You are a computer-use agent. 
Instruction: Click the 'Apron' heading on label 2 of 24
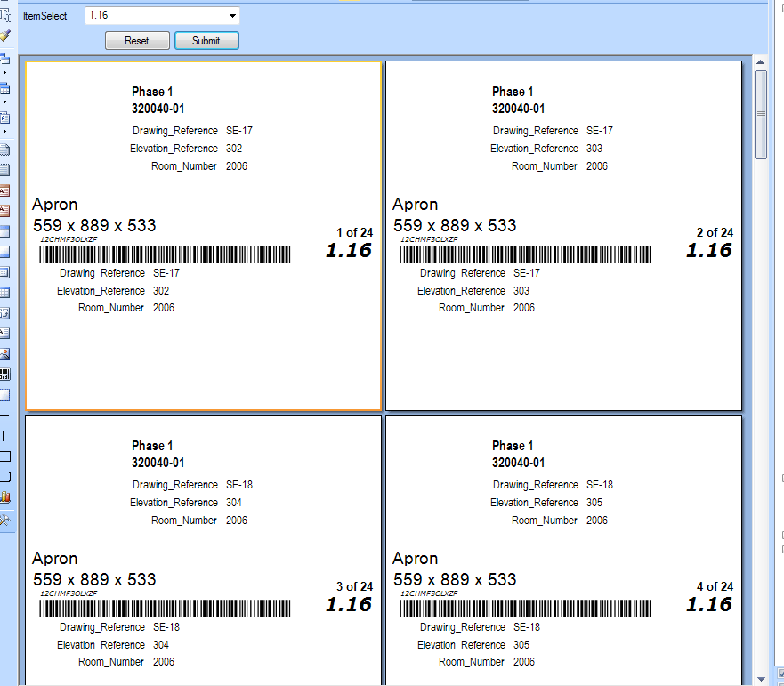pos(415,205)
